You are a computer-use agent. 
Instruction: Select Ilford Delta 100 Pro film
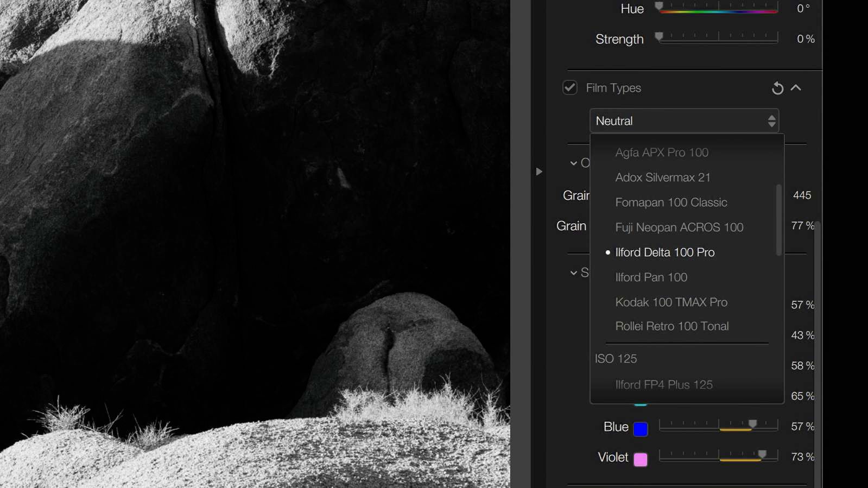tap(664, 252)
